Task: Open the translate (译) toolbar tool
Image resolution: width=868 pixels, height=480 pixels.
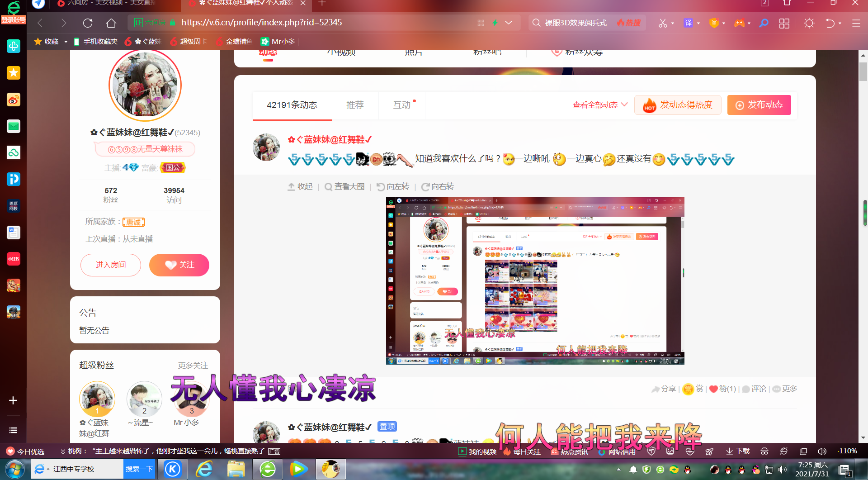Action: click(x=688, y=23)
